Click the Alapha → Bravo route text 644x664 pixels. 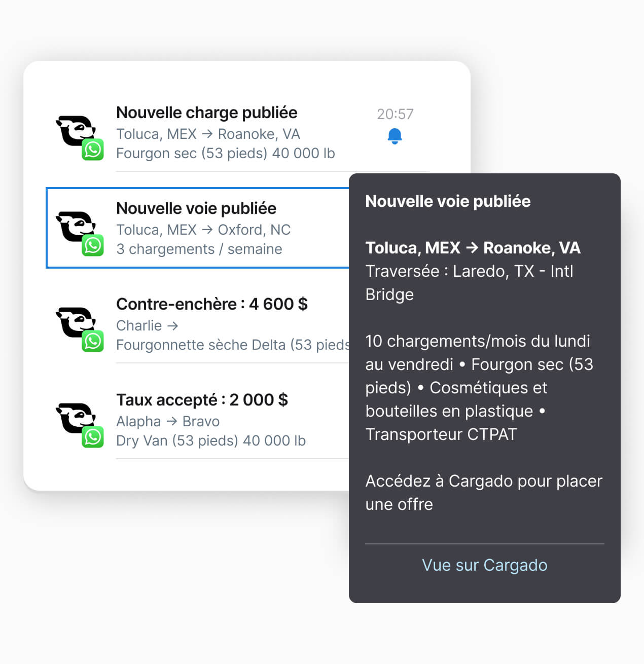click(168, 421)
